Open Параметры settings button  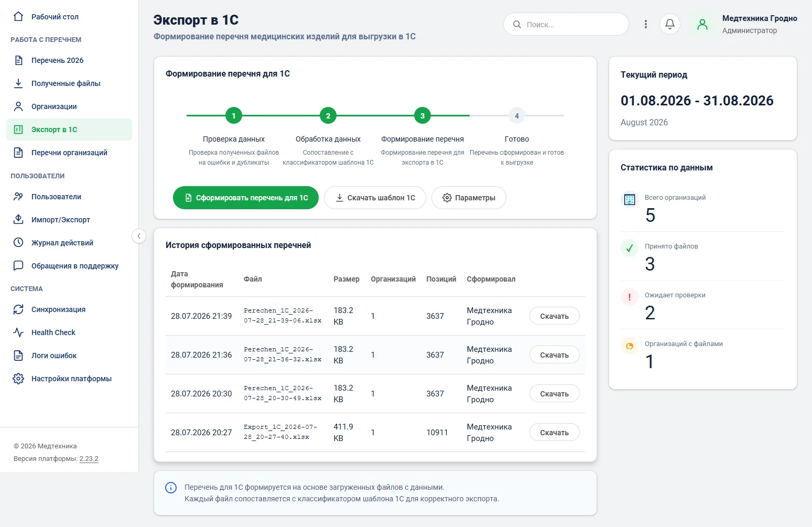[x=469, y=198]
